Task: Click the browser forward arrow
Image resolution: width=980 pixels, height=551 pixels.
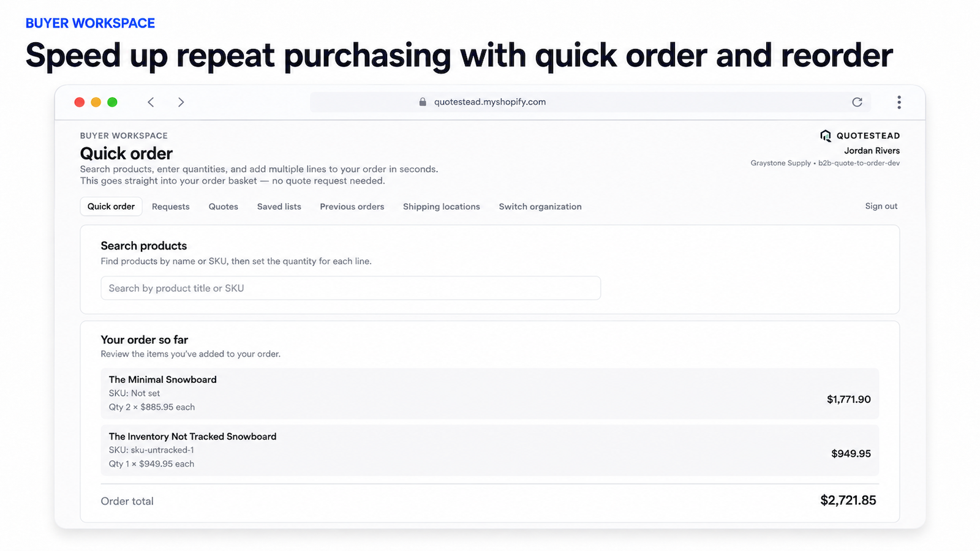Action: pyautogui.click(x=181, y=102)
